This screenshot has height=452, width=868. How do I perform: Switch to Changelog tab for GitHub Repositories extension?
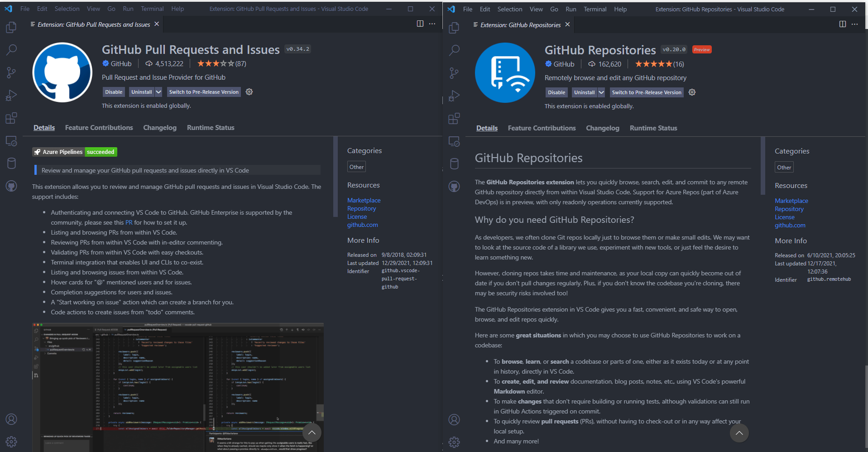click(603, 128)
